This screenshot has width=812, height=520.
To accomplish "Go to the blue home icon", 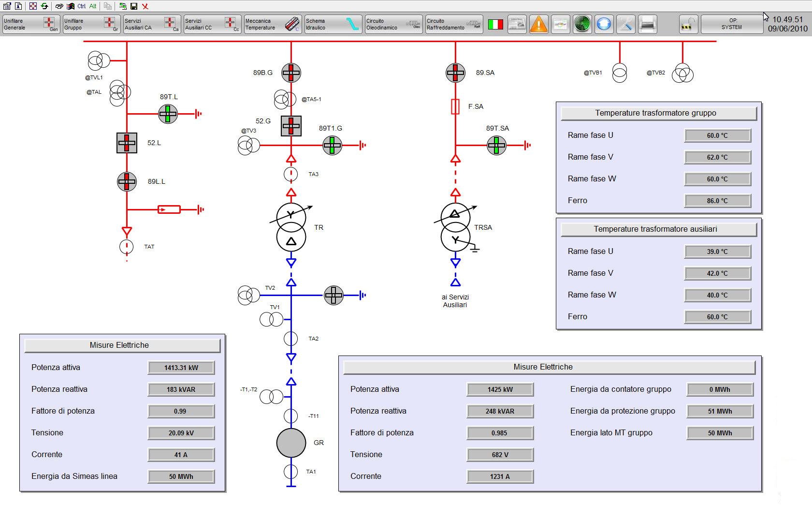I will pyautogui.click(x=604, y=24).
